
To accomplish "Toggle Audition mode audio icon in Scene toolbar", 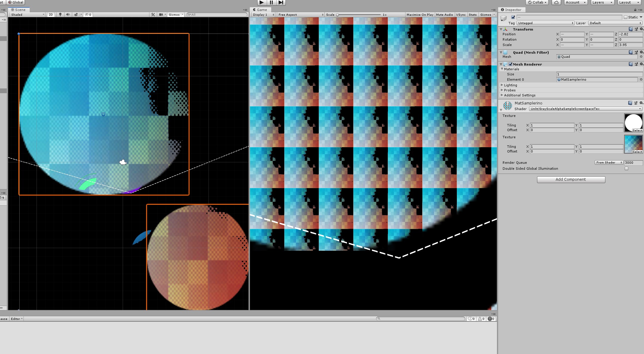I will pos(68,14).
